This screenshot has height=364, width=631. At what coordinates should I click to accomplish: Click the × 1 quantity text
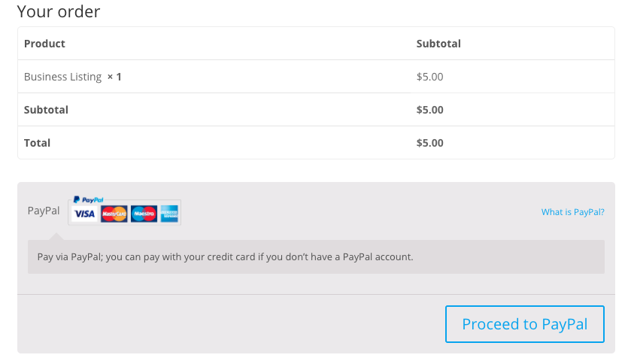114,77
